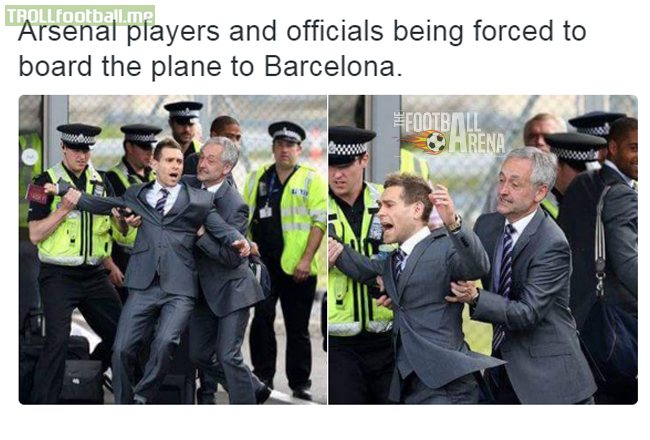Open the right photo of the tweet

(483, 250)
